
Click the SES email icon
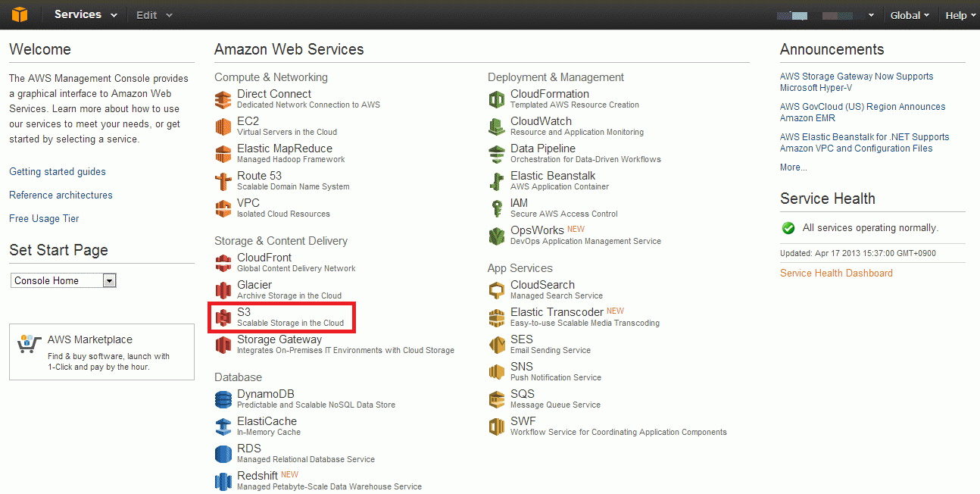point(496,345)
